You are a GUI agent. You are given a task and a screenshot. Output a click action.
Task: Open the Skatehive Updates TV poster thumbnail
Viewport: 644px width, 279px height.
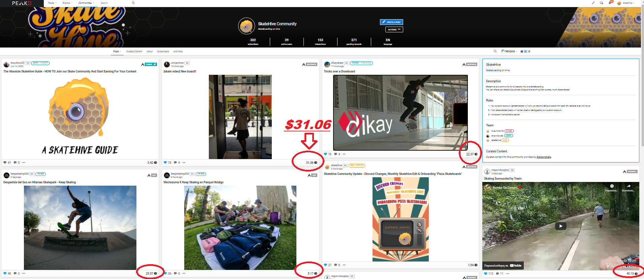click(400, 219)
